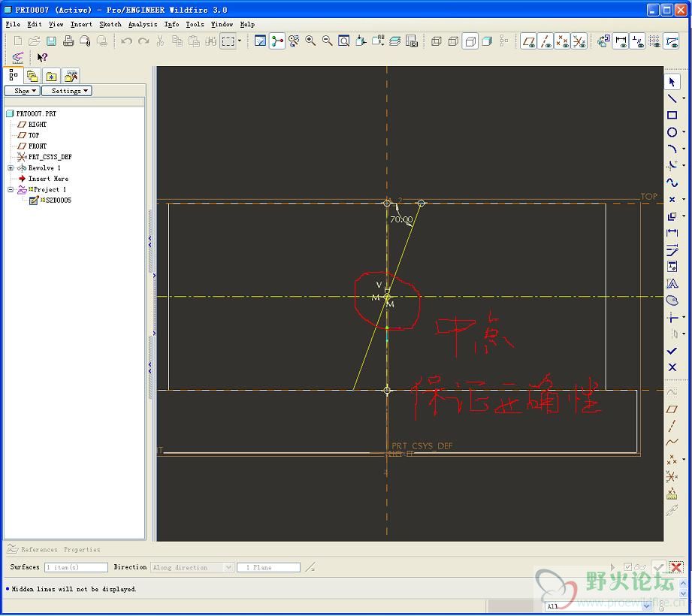Select the Use Edge tool
This screenshot has height=616, width=692.
pyautogui.click(x=672, y=216)
